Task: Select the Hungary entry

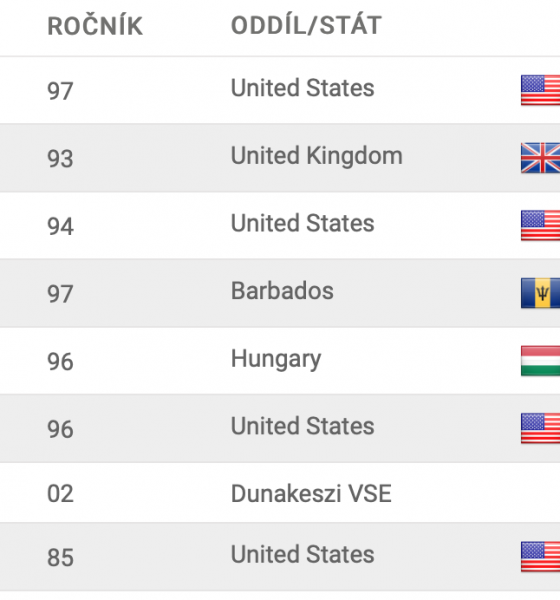Action: (x=276, y=360)
